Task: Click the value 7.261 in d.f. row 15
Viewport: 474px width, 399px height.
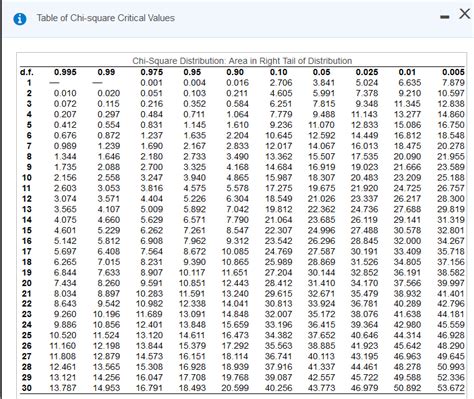Action: pos(195,230)
